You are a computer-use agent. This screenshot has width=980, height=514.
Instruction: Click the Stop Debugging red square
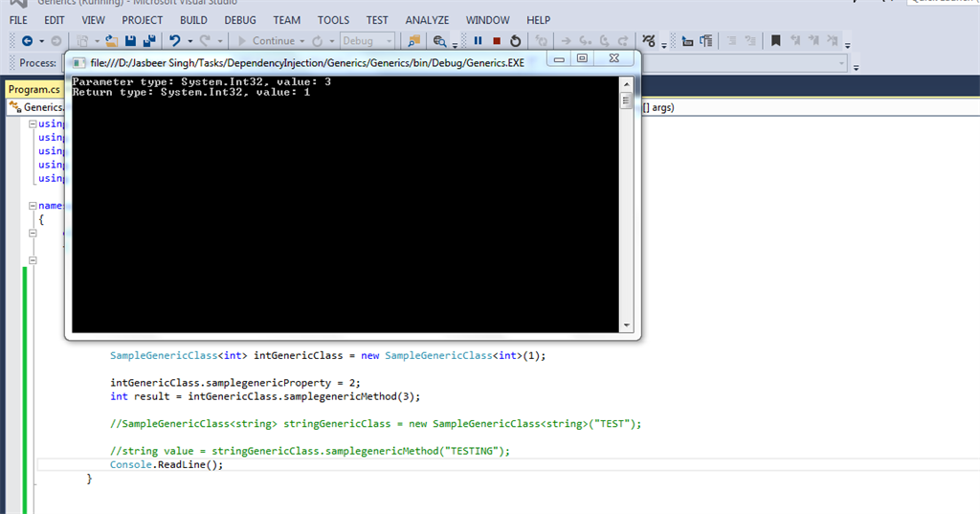pyautogui.click(x=497, y=41)
